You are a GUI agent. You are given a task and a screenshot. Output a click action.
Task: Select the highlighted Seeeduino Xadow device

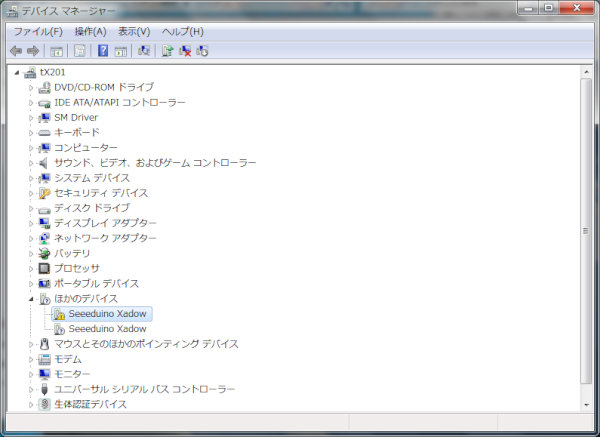[107, 313]
